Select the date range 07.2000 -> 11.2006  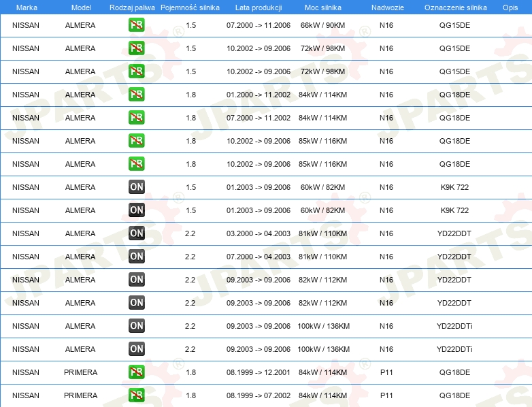(259, 25)
